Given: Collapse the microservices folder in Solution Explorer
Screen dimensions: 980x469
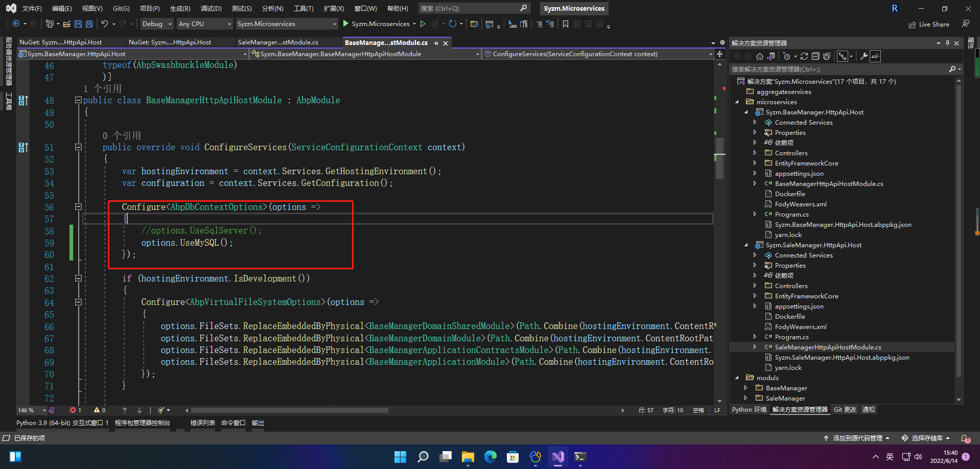Looking at the screenshot, I should [x=737, y=102].
